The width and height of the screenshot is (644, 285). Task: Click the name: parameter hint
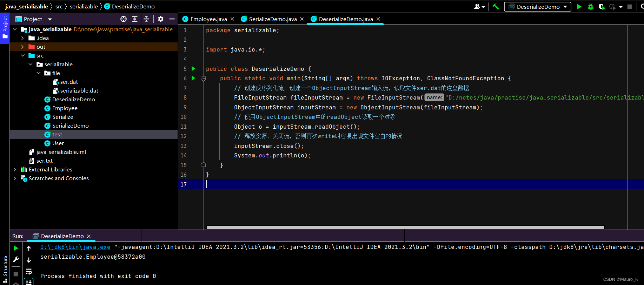pyautogui.click(x=434, y=97)
